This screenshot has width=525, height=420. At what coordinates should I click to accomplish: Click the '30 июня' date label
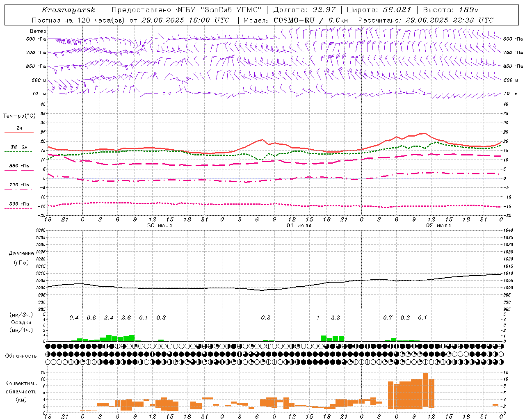[x=160, y=226]
